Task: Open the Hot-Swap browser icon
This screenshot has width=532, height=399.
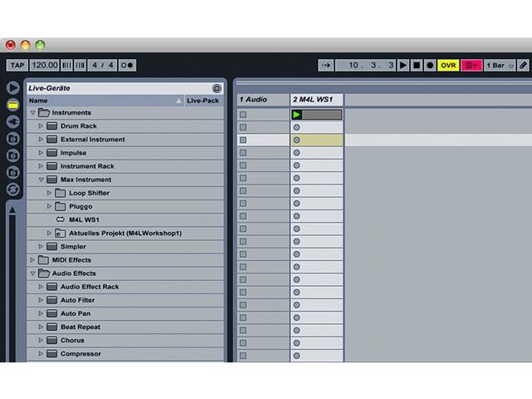Action: [13, 190]
